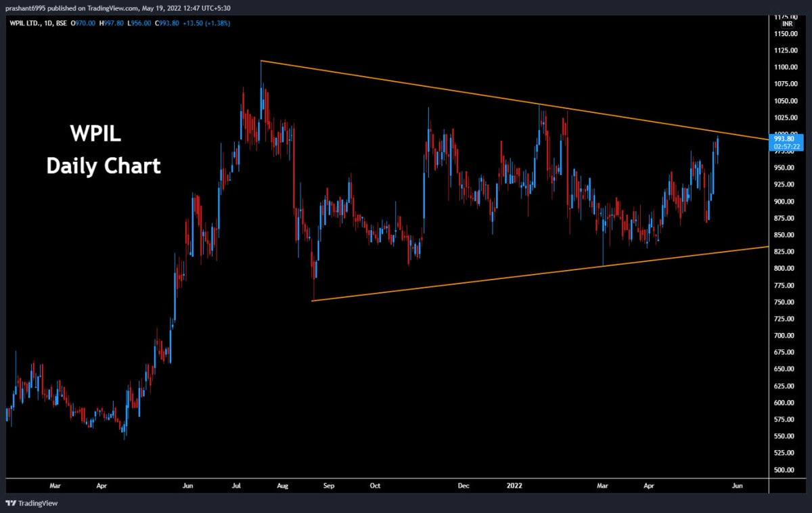Image resolution: width=812 pixels, height=513 pixels.
Task: Click the Oct label on the time axis
Action: click(x=376, y=486)
